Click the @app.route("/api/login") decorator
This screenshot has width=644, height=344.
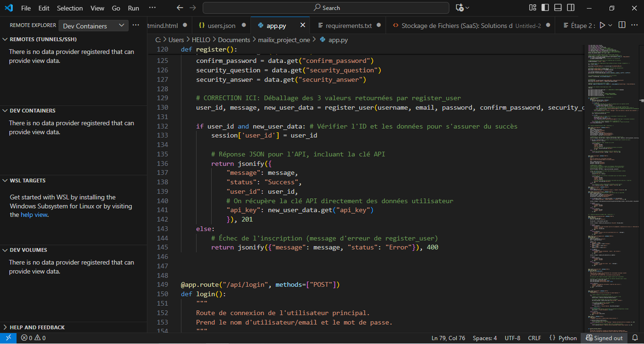pyautogui.click(x=261, y=285)
